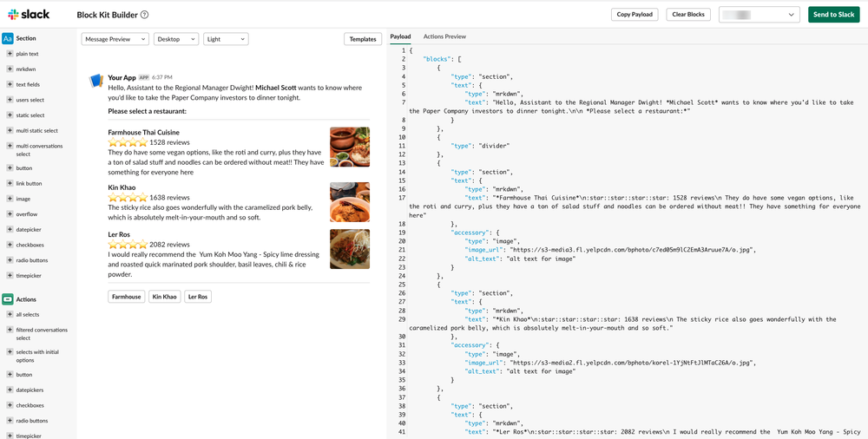Open Block Kit Builder help icon

144,15
